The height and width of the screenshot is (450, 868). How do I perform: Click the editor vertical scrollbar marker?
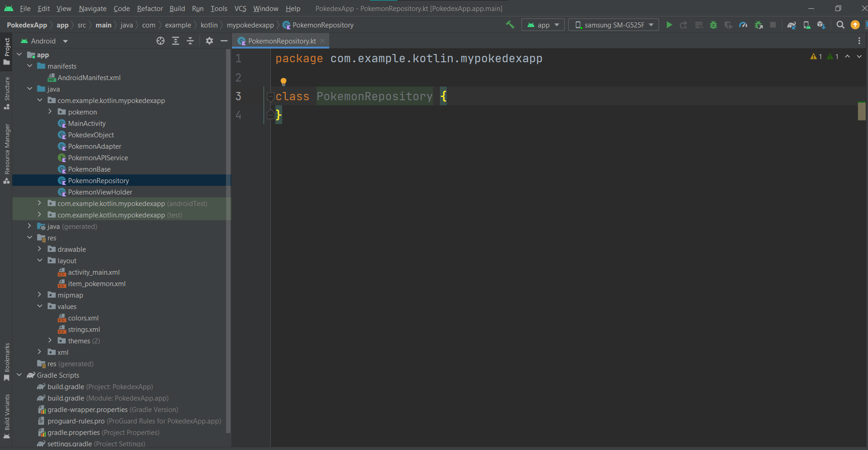pyautogui.click(x=862, y=111)
